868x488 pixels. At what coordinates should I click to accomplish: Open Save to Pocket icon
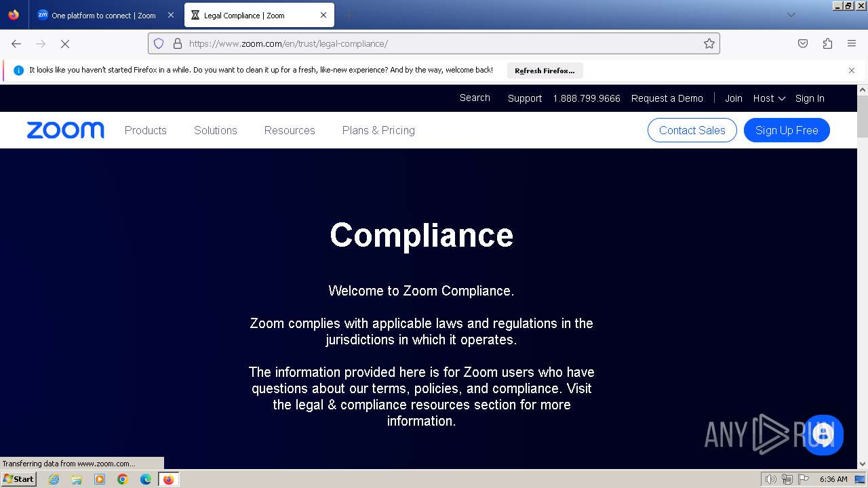(803, 43)
